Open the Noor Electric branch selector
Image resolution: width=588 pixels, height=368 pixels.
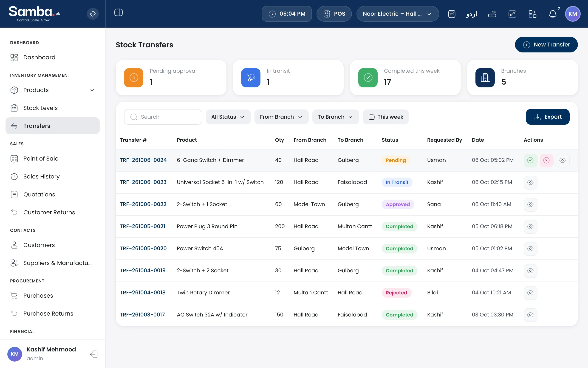pyautogui.click(x=397, y=14)
